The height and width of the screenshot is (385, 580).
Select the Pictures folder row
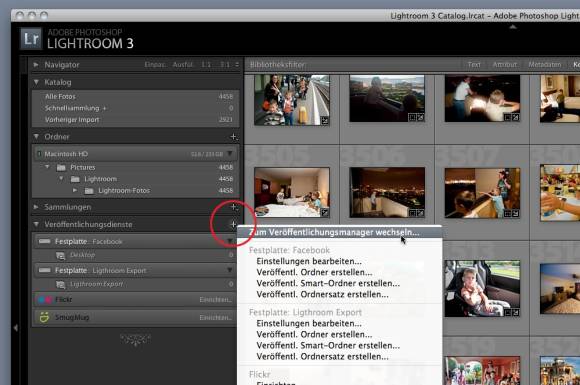pos(135,167)
